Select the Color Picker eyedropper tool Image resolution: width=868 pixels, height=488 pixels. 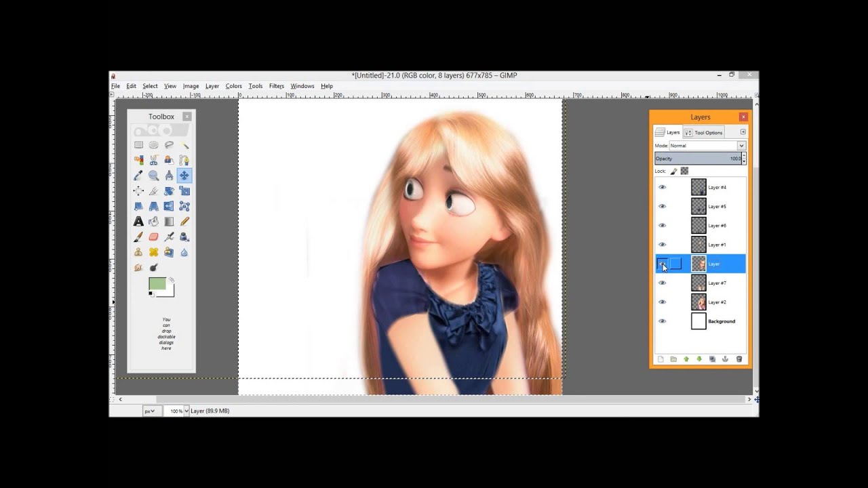click(x=138, y=176)
